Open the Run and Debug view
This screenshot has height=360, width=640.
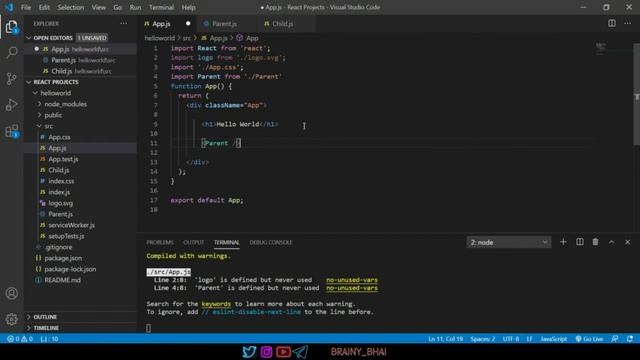click(x=12, y=104)
